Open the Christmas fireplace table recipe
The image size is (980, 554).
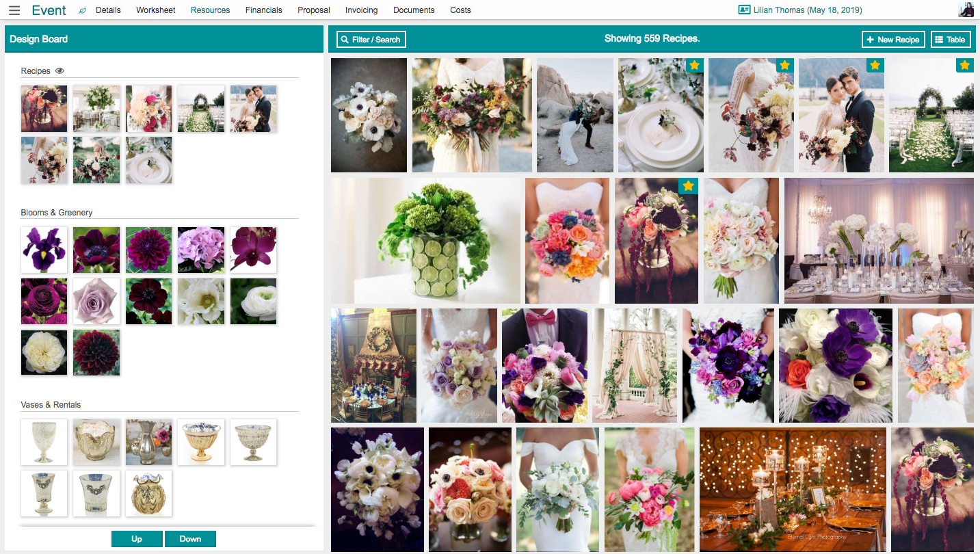(x=373, y=365)
